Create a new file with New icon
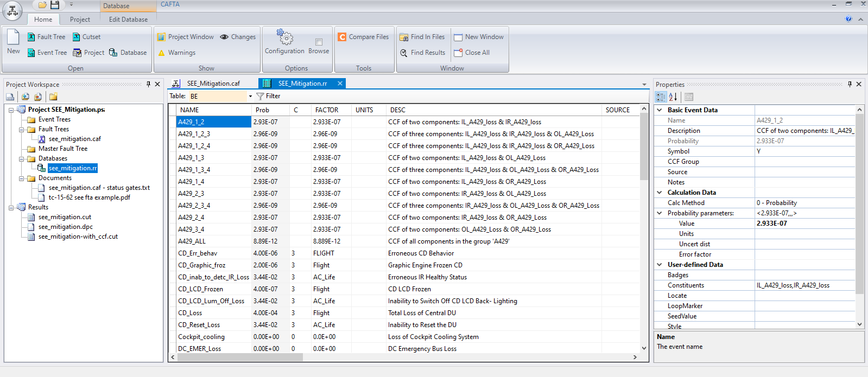Viewport: 868px width, 377px height. pyautogui.click(x=14, y=42)
